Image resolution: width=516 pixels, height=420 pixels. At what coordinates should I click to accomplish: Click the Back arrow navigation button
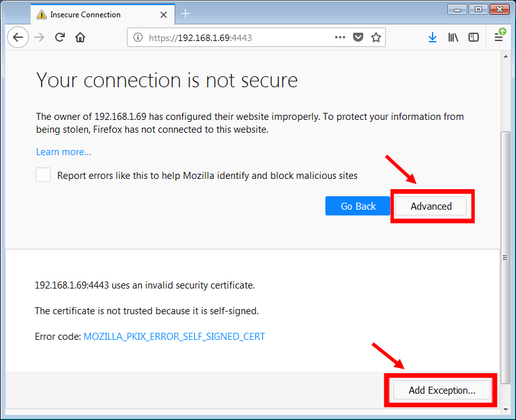(18, 37)
